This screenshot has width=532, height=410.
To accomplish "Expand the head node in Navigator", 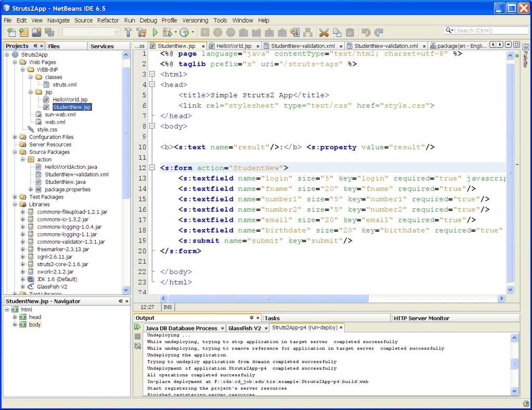I will 15,317.
